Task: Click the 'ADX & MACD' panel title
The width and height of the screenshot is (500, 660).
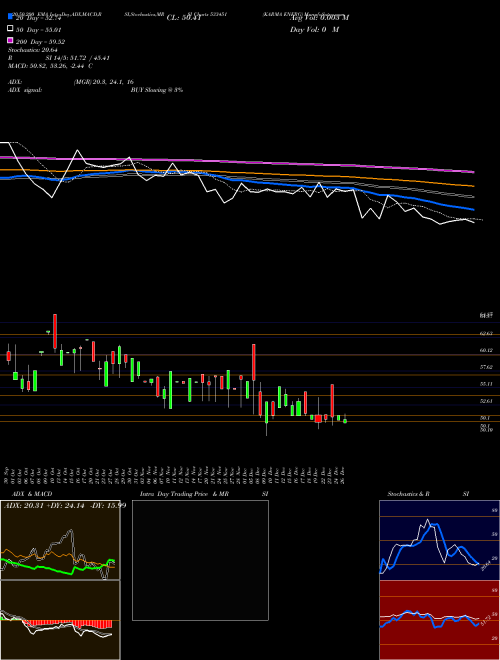Action: (32, 494)
